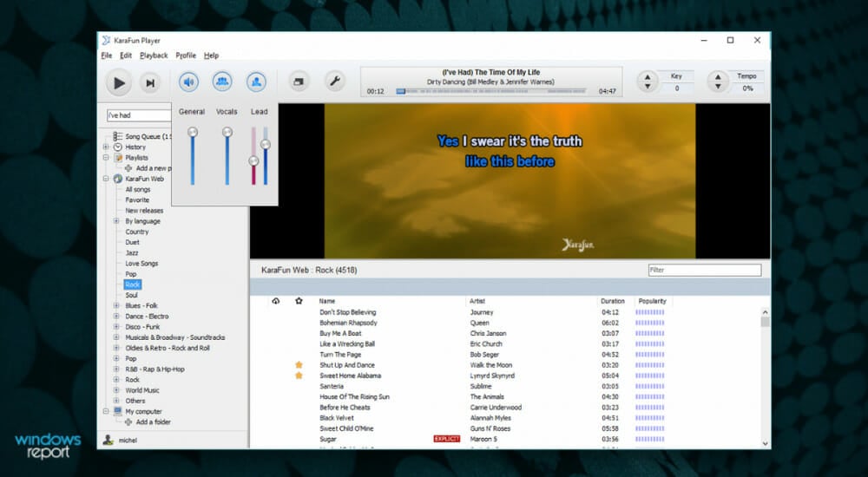
Task: Select the song Don't Stop Believing
Action: tap(348, 312)
